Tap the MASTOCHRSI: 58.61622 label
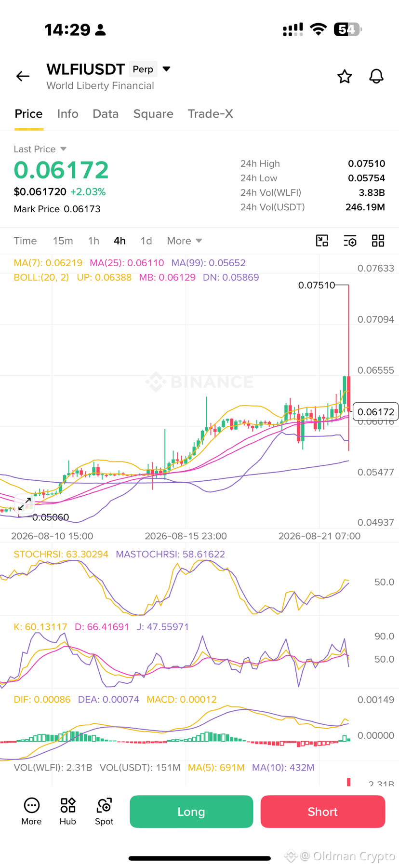Screen dimensions: 399x868 click(170, 554)
